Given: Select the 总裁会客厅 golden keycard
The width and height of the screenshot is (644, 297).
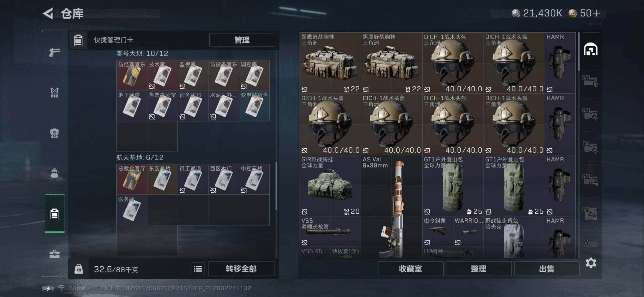Looking at the screenshot, I should (x=132, y=179).
